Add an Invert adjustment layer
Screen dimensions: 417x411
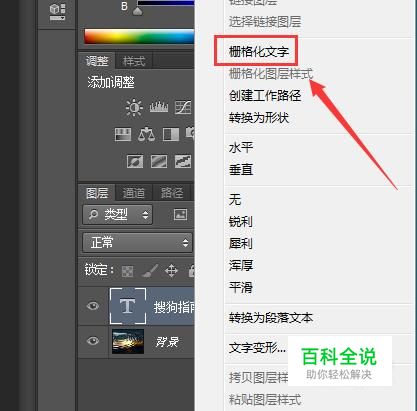tap(135, 162)
